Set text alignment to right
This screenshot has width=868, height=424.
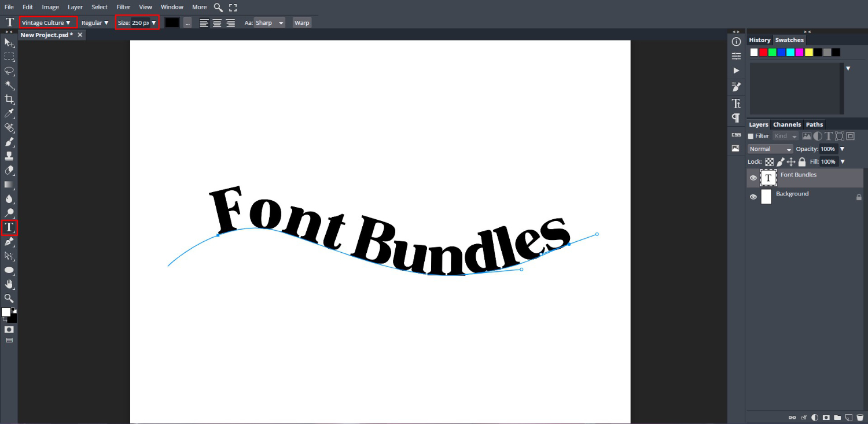point(230,23)
